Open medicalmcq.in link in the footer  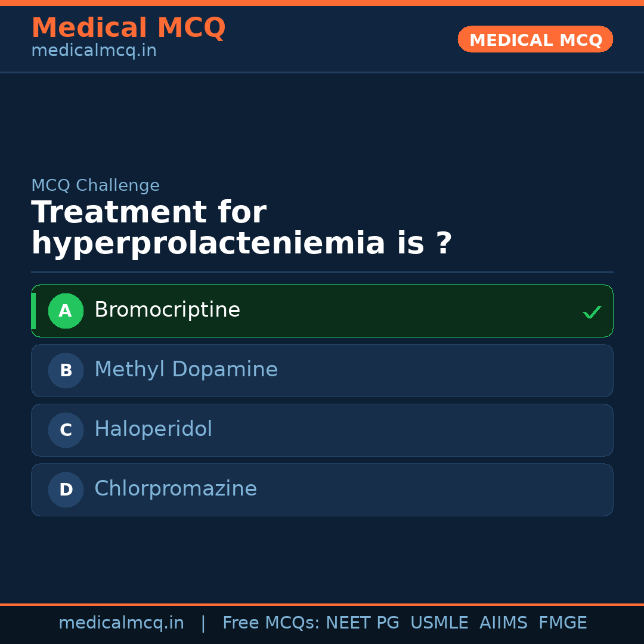(x=121, y=623)
